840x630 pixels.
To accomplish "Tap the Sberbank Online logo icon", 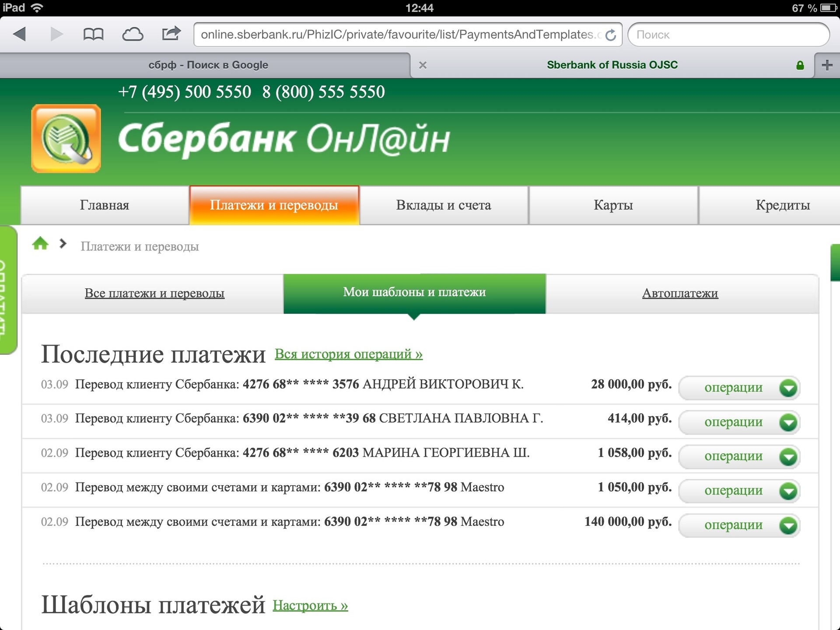I will point(66,138).
